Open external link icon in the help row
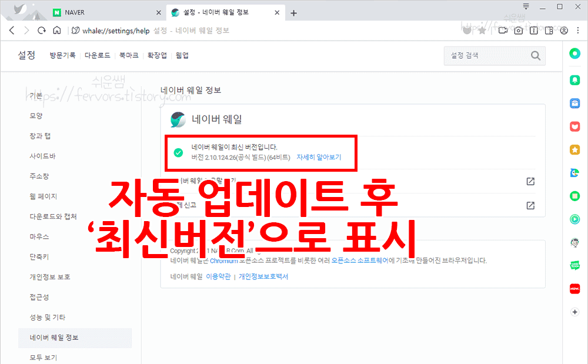The width and height of the screenshot is (588, 364). pyautogui.click(x=530, y=182)
